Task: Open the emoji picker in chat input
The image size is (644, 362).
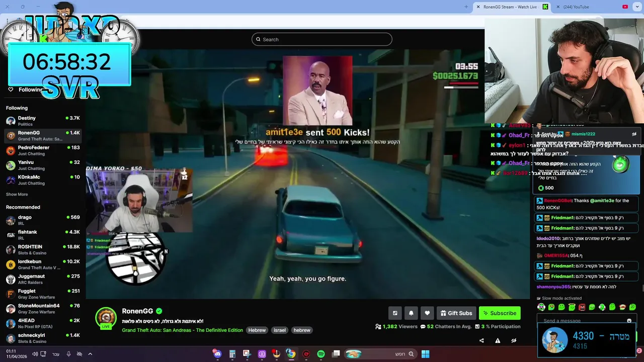Action: [629, 321]
